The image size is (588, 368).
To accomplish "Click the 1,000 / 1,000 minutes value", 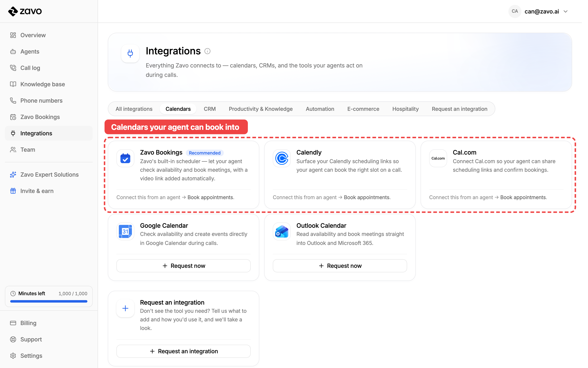I will 73,294.
